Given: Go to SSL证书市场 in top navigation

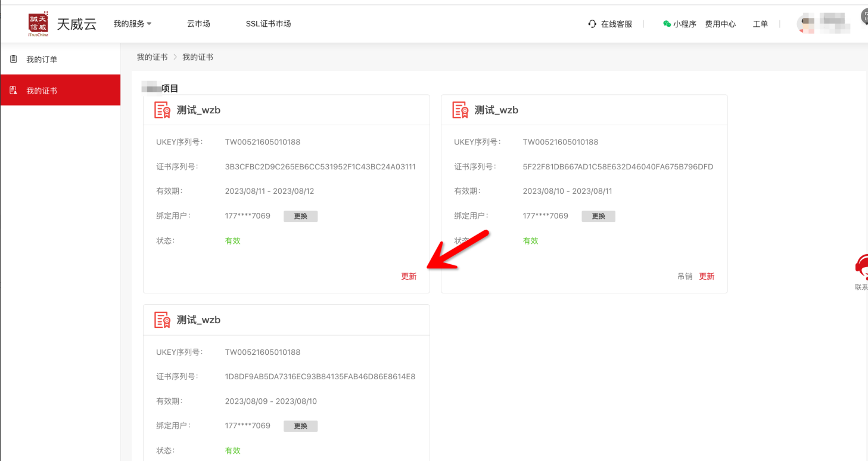Looking at the screenshot, I should (x=268, y=24).
